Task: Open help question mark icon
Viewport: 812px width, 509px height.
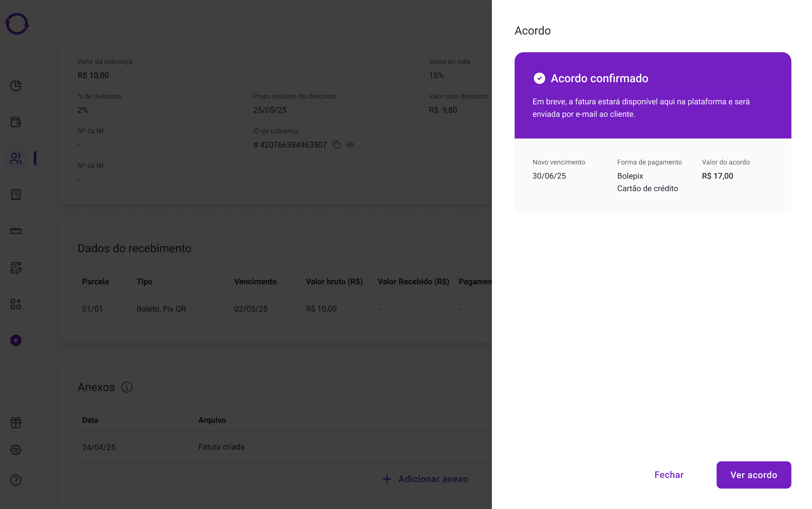Action: [16, 480]
